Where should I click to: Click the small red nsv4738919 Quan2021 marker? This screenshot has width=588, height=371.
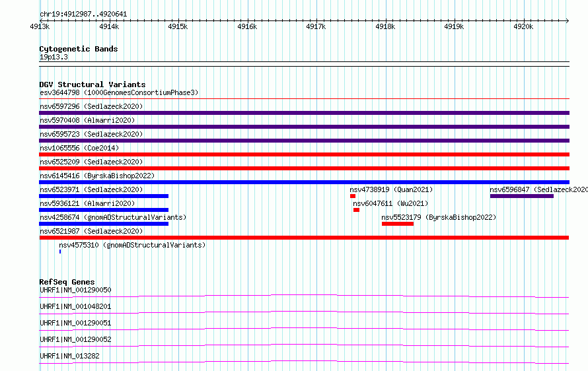coord(353,196)
